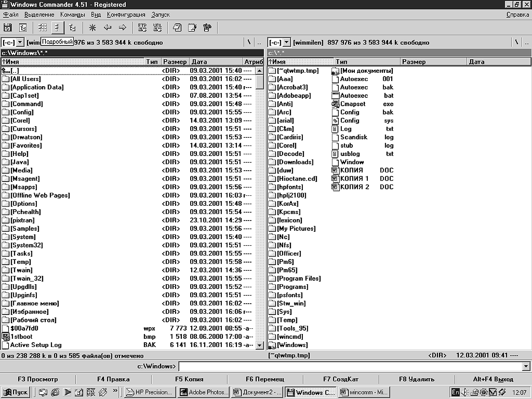Click the Alt+F4 Выход button
Image resolution: width=532 pixels, height=399 pixels.
click(x=493, y=379)
